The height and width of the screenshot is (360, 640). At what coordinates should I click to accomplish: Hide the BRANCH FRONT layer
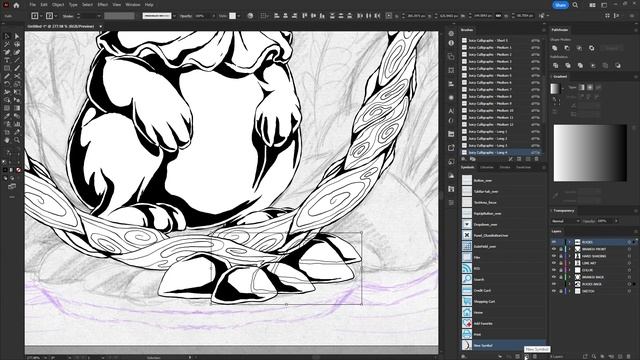click(x=554, y=249)
